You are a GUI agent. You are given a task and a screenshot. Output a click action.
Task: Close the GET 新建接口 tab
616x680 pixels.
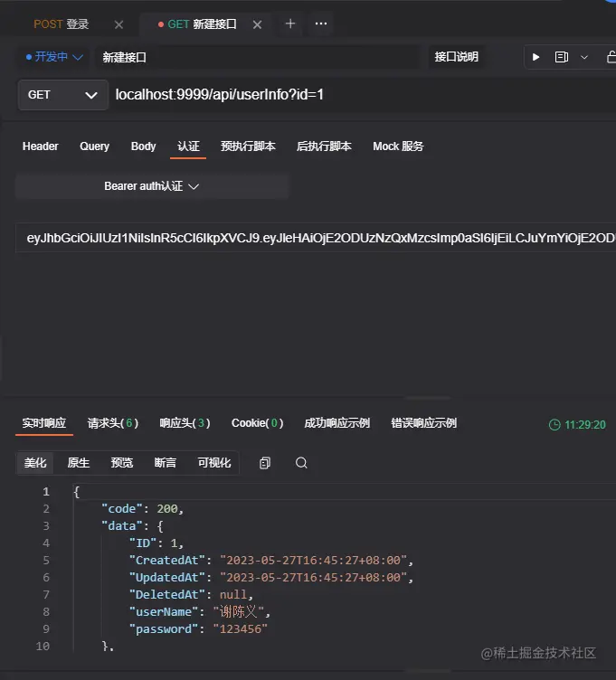tap(257, 24)
